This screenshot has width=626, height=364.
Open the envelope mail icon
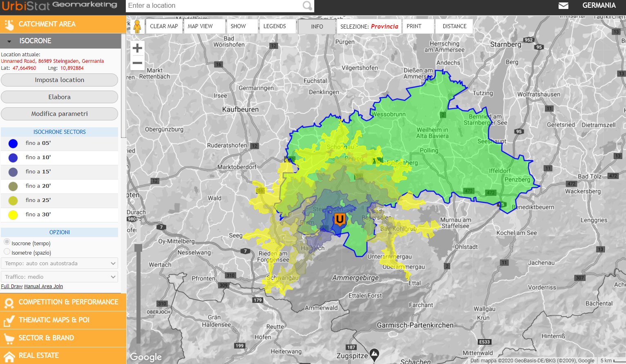pos(563,6)
